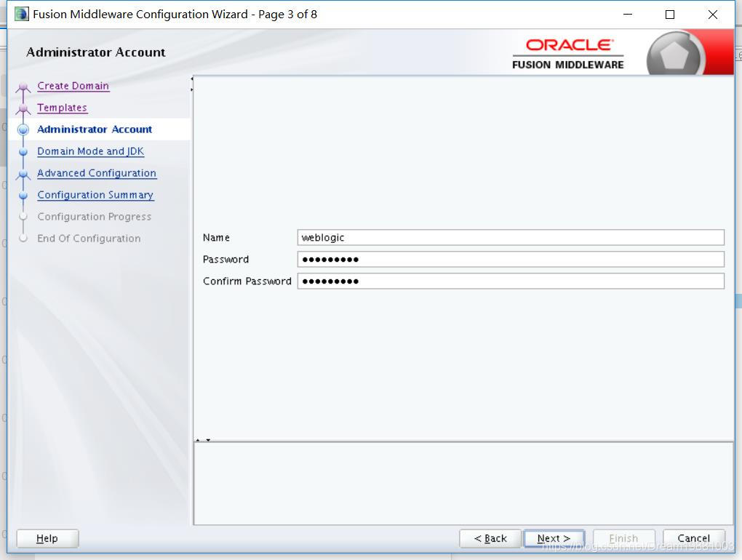The height and width of the screenshot is (560, 742).
Task: Click the Help button
Action: point(47,538)
